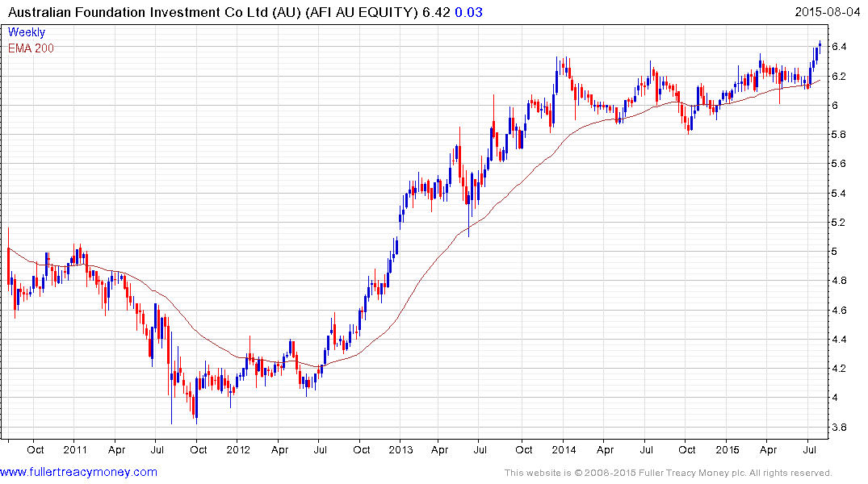The image size is (868, 484).
Task: Click the '2012' time axis label
Action: click(238, 449)
